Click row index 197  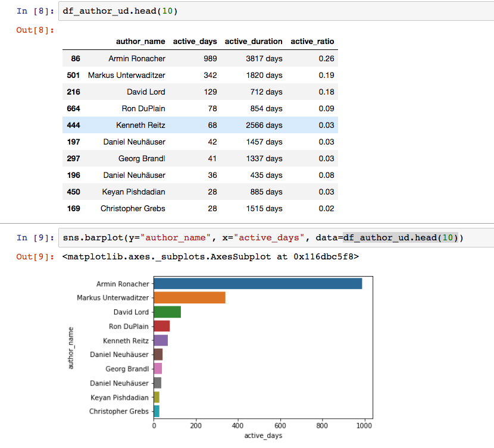point(73,142)
